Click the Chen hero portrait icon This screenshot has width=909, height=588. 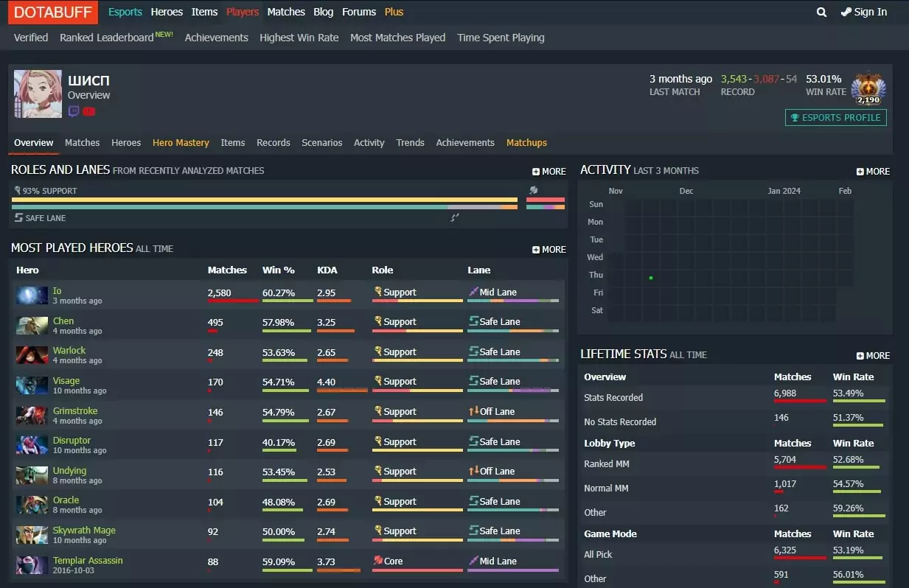point(32,326)
